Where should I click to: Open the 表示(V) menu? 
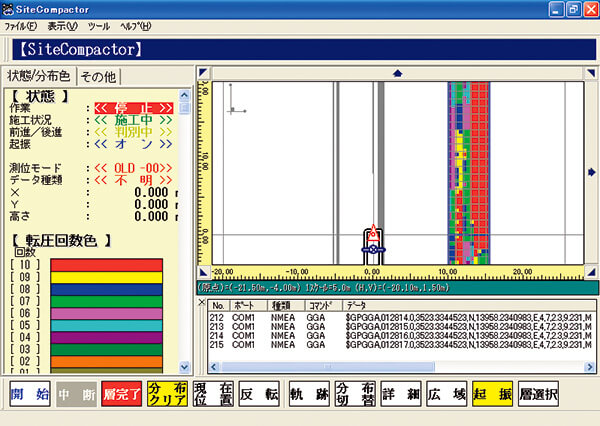point(62,26)
